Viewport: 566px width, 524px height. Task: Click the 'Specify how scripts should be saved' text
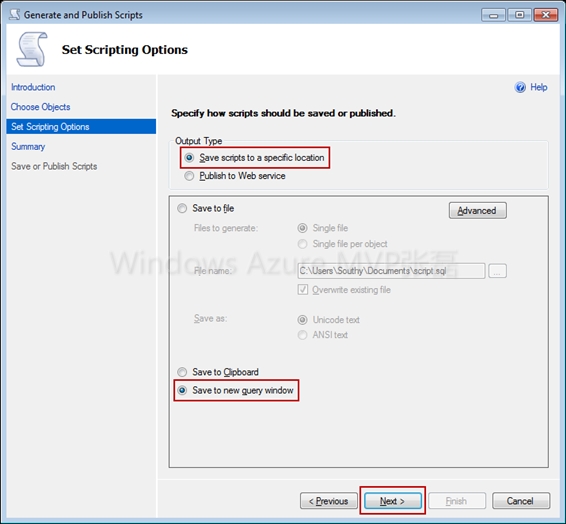pyautogui.click(x=283, y=113)
